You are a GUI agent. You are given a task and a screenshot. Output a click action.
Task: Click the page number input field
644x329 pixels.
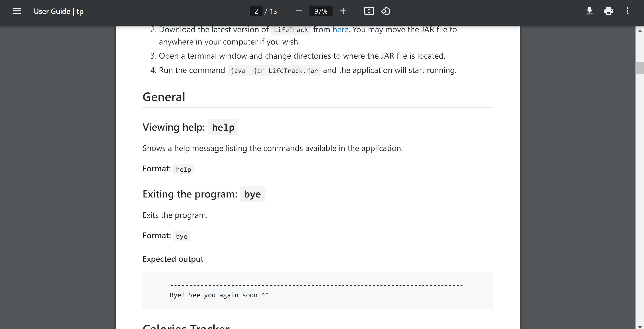coord(256,11)
